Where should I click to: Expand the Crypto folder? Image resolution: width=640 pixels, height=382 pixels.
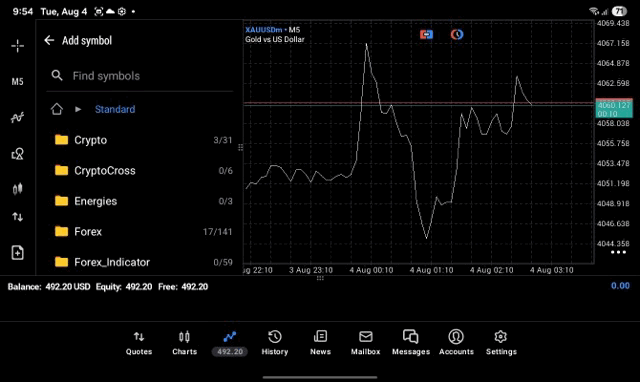(x=140, y=140)
